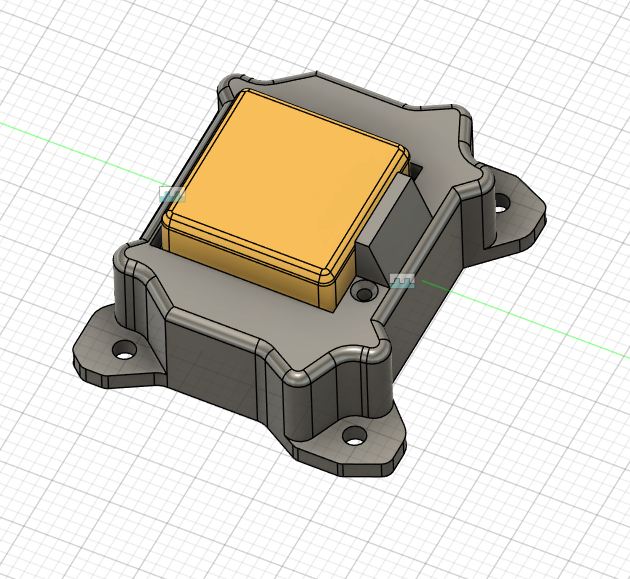
Task: Select the grey wedge block beside orange box
Action: pyautogui.click(x=394, y=230)
